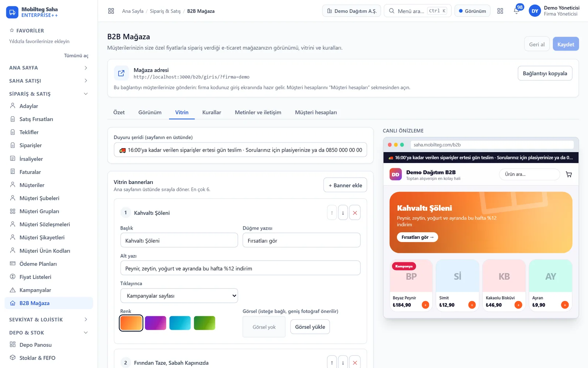This screenshot has height=368, width=588.
Task: Open the store address external link icon
Action: tap(121, 73)
